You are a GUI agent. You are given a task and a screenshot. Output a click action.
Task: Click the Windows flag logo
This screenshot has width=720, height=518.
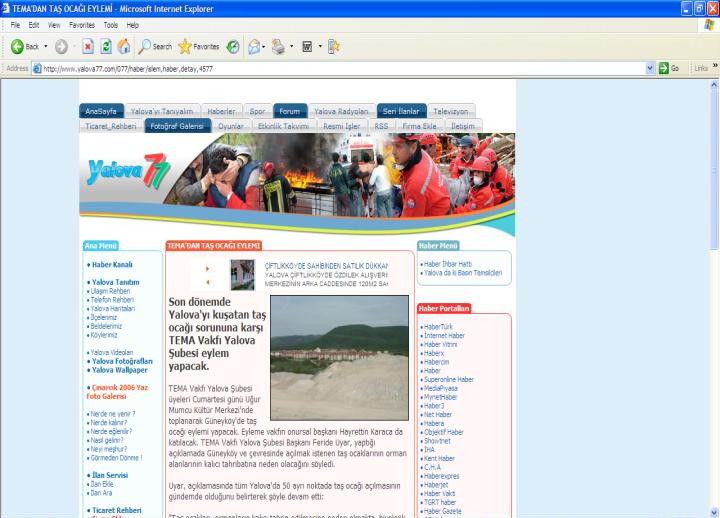709,25
